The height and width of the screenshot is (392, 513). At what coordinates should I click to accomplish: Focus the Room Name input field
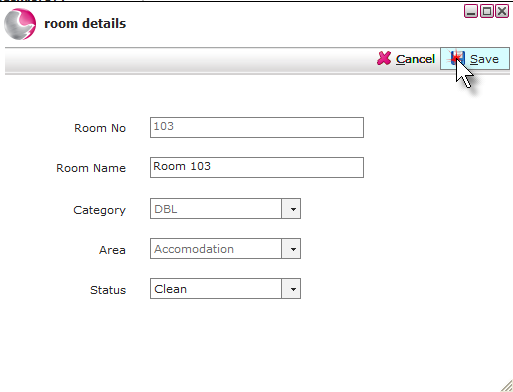coord(257,167)
